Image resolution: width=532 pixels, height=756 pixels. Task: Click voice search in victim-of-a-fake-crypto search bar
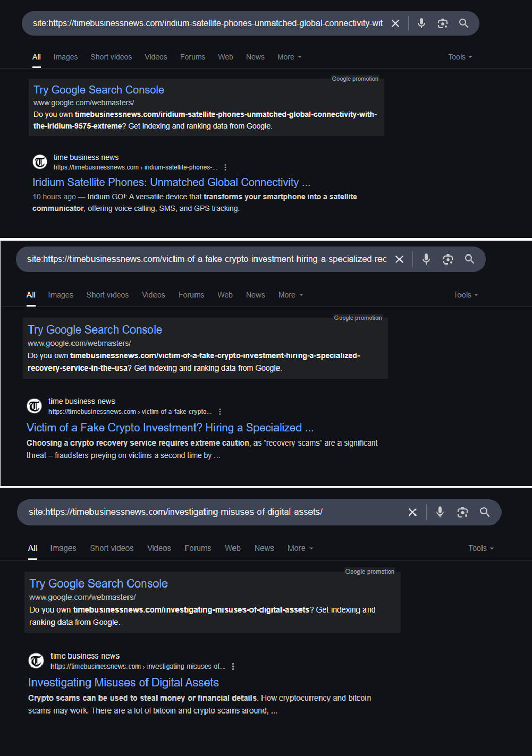(426, 259)
